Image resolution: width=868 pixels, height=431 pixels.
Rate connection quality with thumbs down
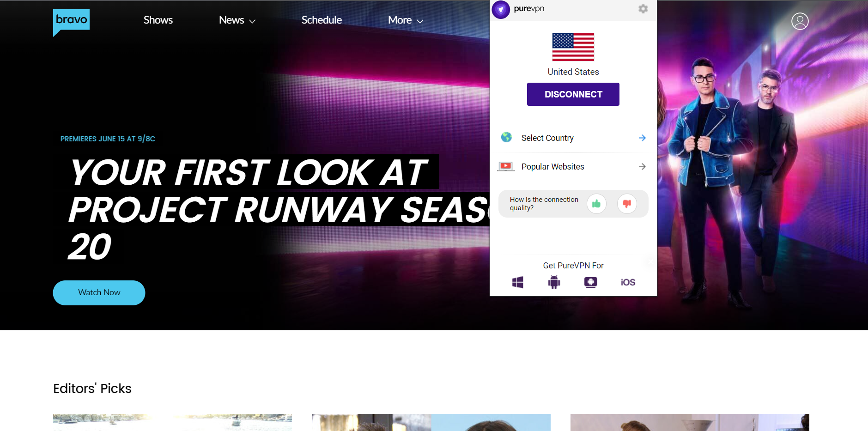(627, 203)
